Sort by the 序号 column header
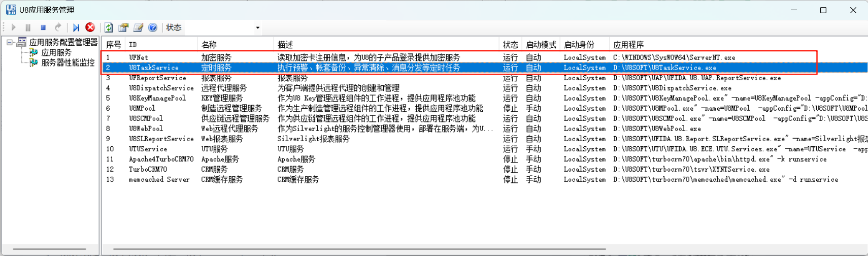This screenshot has height=256, width=868. pos(114,45)
